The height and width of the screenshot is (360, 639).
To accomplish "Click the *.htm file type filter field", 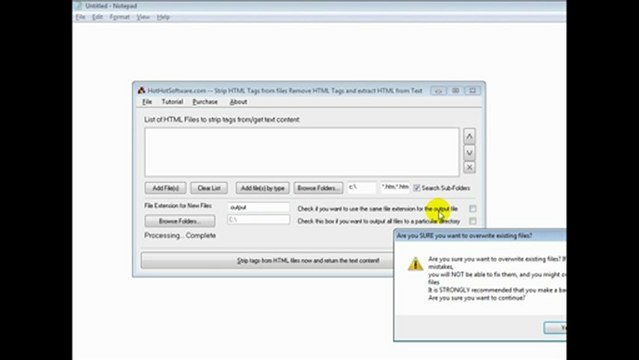I will coord(395,187).
